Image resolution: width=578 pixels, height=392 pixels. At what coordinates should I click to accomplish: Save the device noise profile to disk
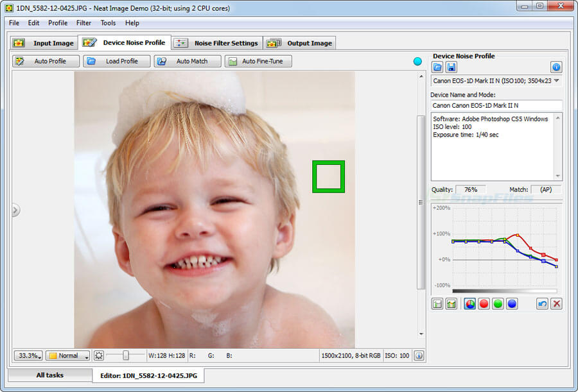pyautogui.click(x=451, y=67)
